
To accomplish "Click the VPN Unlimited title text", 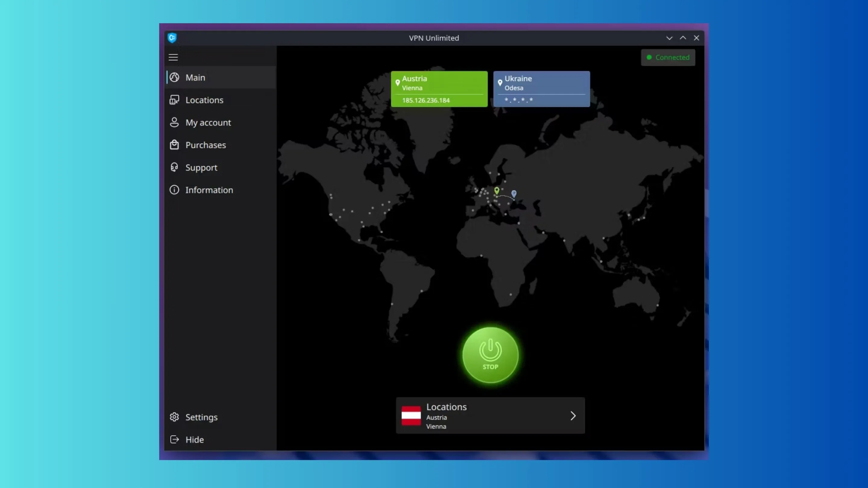I will point(434,38).
